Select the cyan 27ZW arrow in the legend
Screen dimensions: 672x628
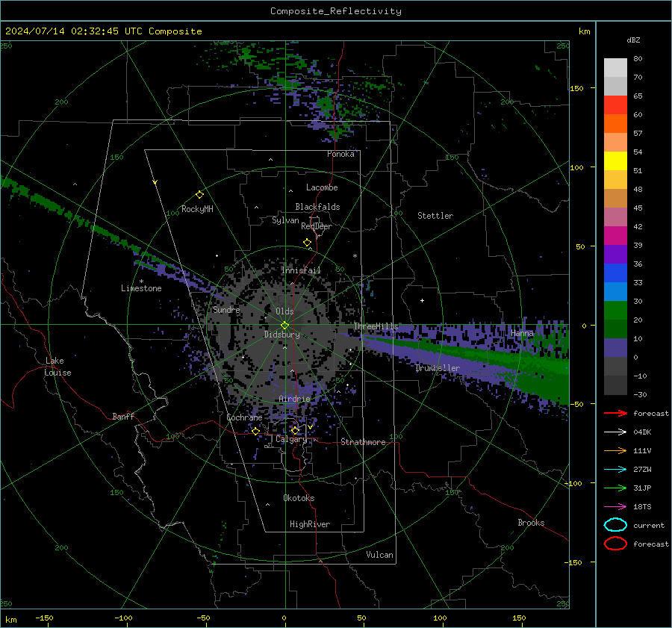(615, 470)
